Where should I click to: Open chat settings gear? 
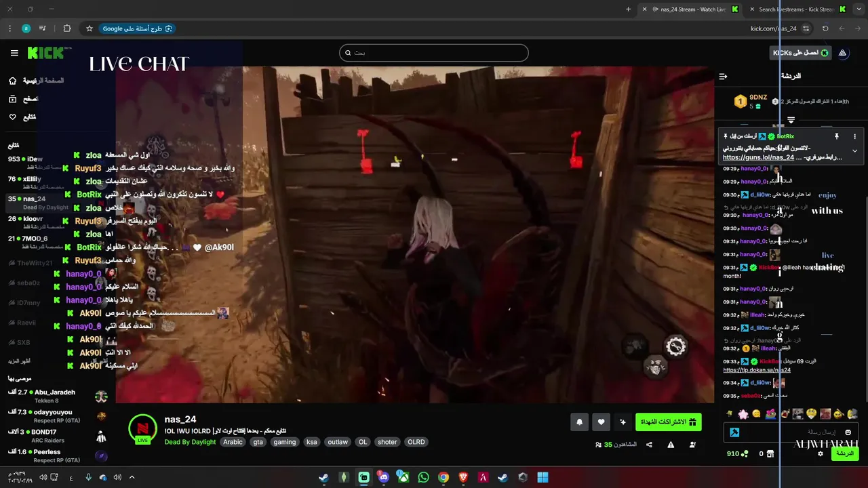coord(821,453)
